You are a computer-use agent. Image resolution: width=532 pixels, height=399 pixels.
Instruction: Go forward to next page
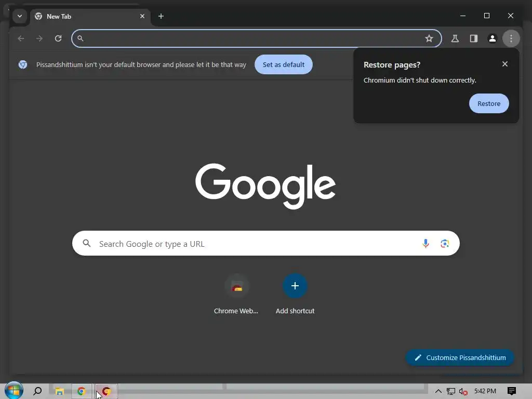click(39, 38)
